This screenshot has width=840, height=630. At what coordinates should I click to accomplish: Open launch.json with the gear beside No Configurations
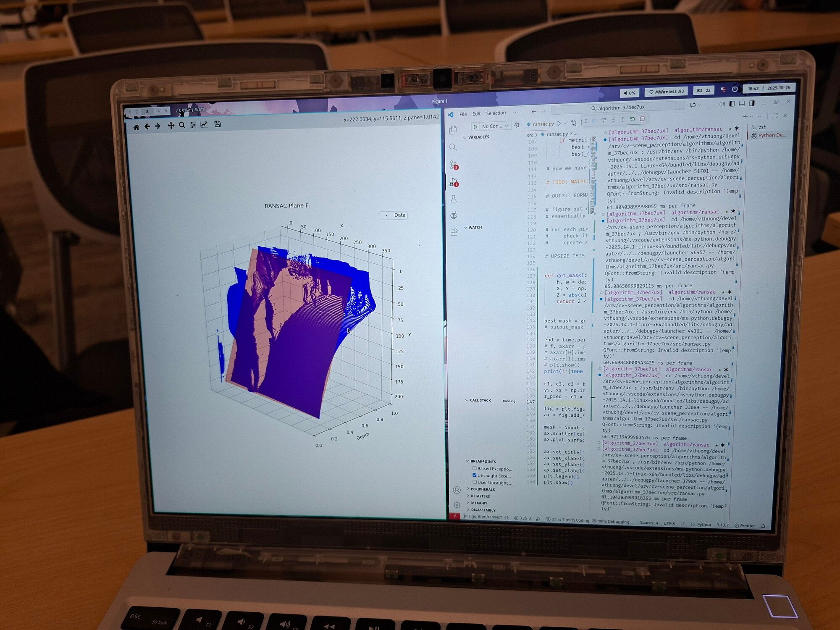point(517,125)
